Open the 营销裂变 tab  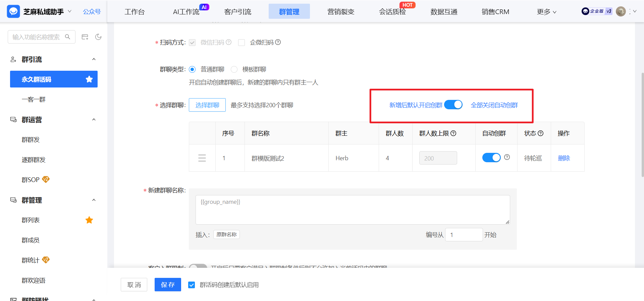(x=341, y=12)
